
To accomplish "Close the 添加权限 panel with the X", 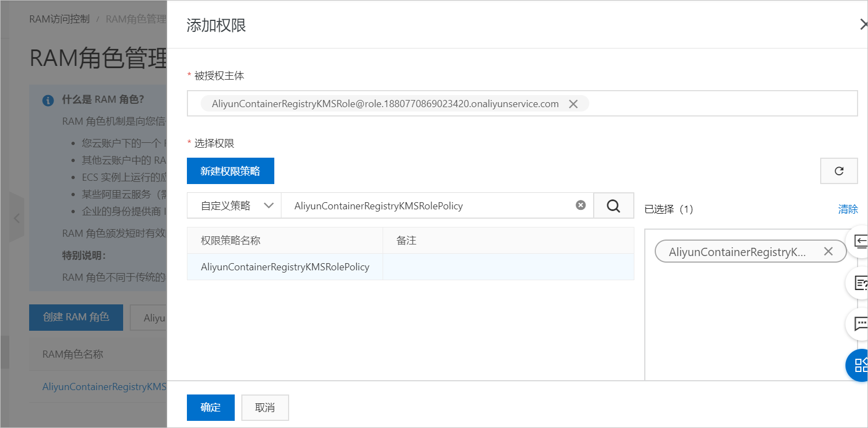I will coord(864,25).
